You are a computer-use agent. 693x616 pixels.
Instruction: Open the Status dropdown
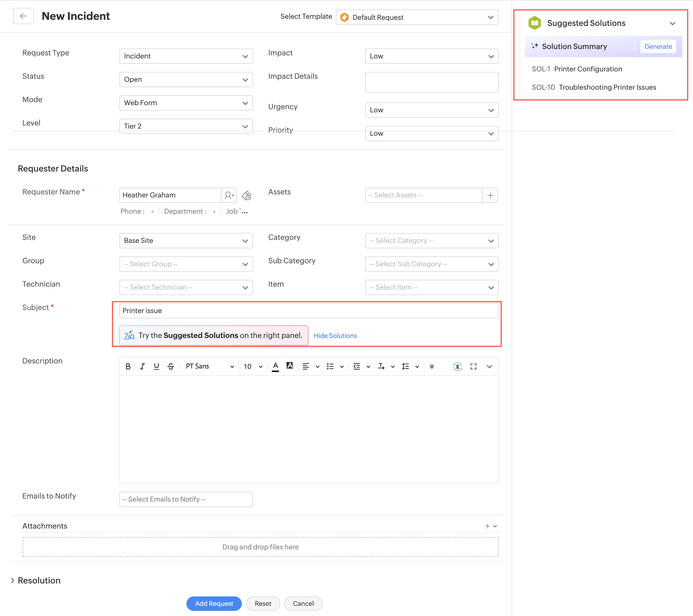(186, 79)
